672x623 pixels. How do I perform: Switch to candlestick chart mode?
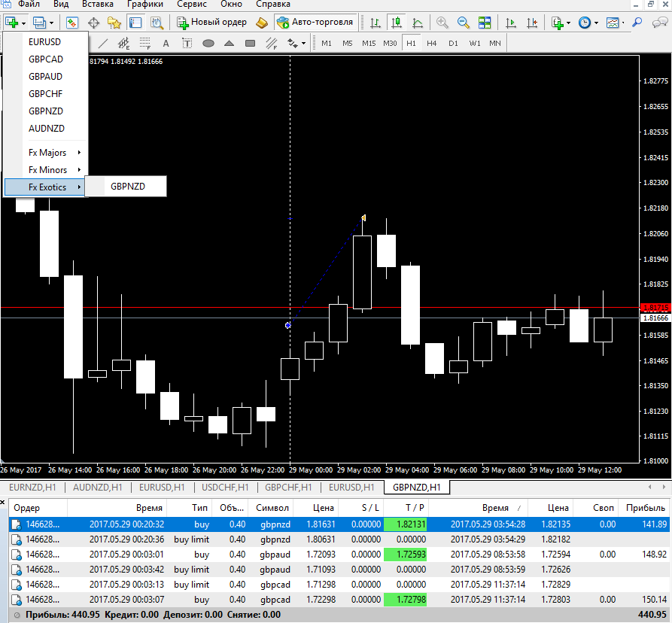click(397, 23)
